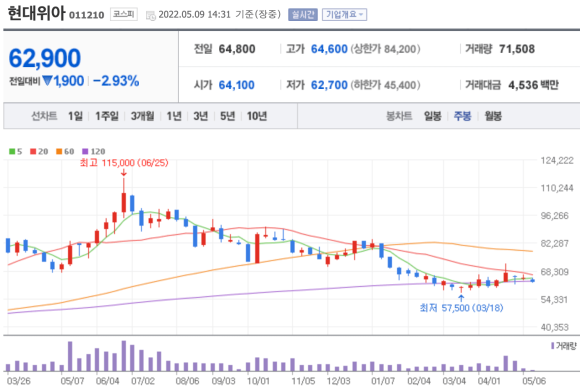The image size is (580, 391).
Task: Select the 10년 line chart tab
Action: click(x=257, y=116)
